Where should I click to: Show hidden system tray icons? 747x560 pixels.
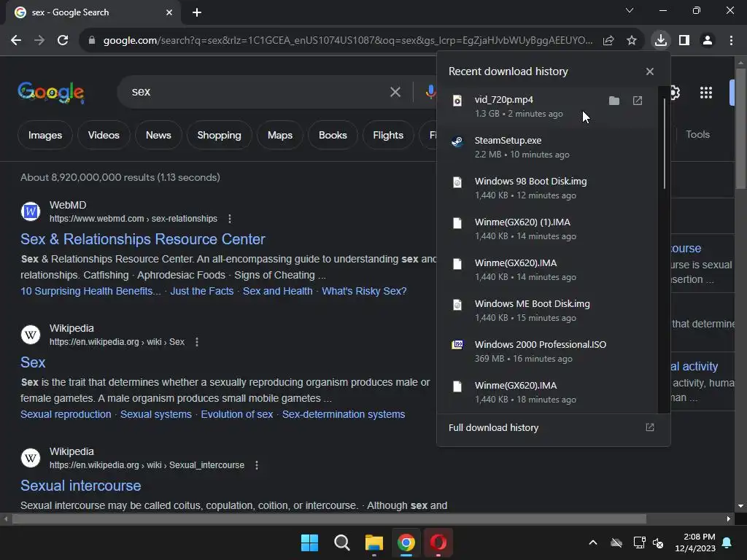pyautogui.click(x=593, y=542)
